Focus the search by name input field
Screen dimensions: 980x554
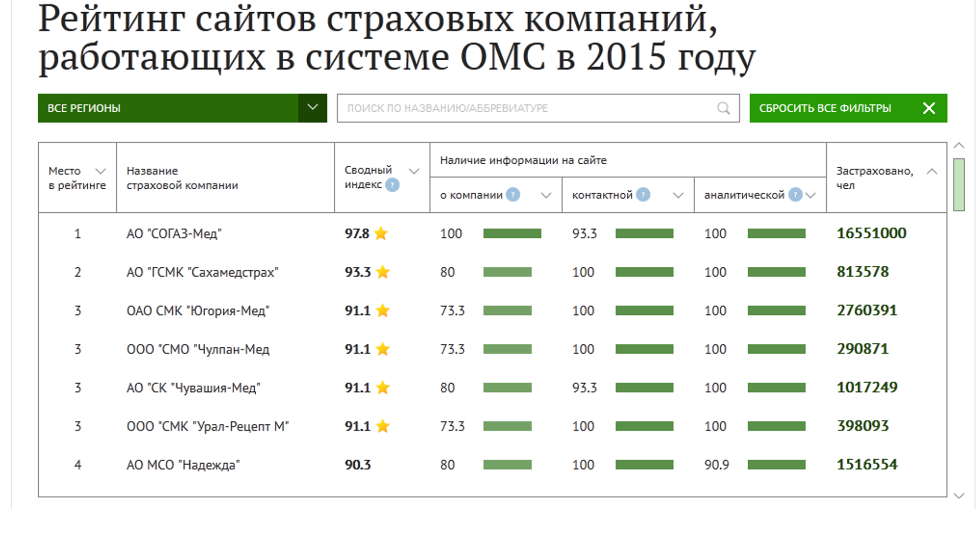[538, 108]
